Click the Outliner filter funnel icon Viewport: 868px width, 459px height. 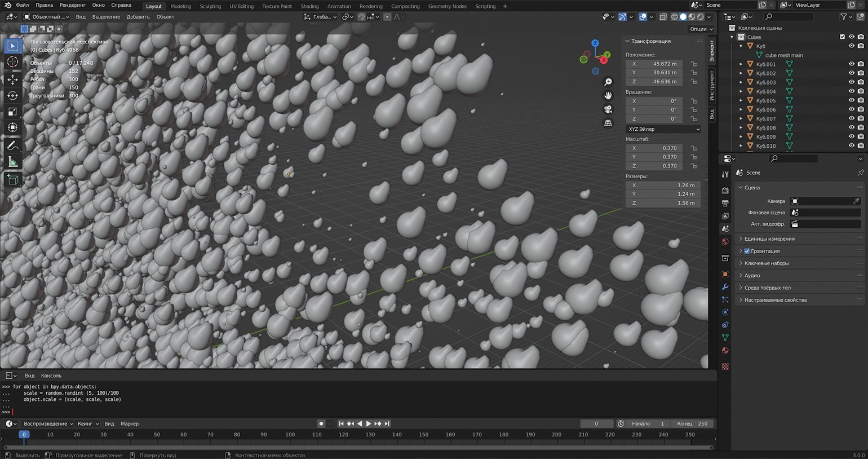tap(844, 17)
